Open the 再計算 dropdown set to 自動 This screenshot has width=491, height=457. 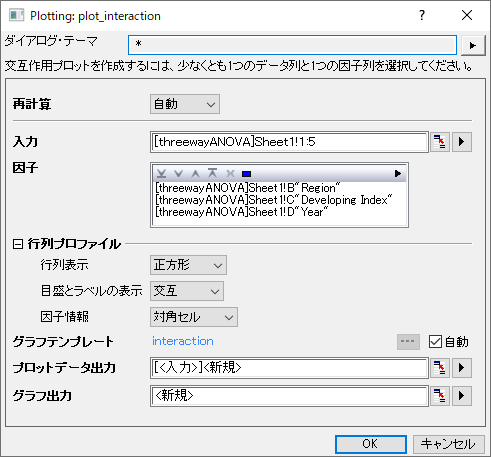pos(185,104)
